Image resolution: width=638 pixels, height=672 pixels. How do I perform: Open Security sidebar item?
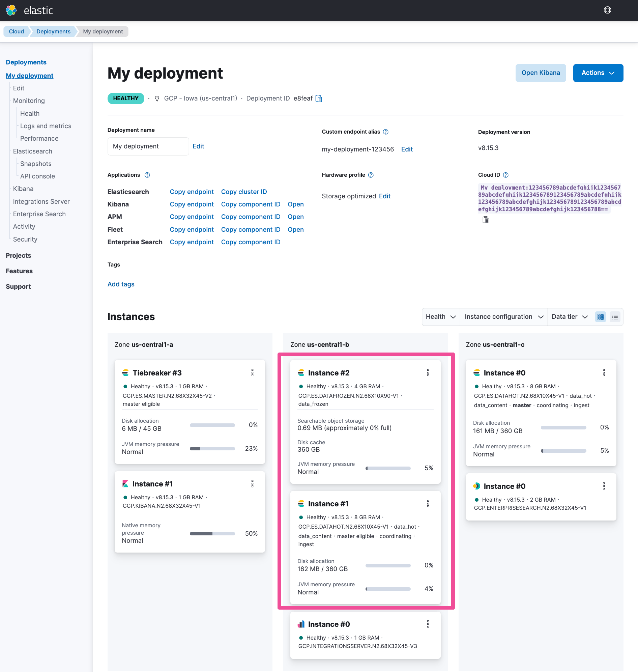(x=25, y=239)
